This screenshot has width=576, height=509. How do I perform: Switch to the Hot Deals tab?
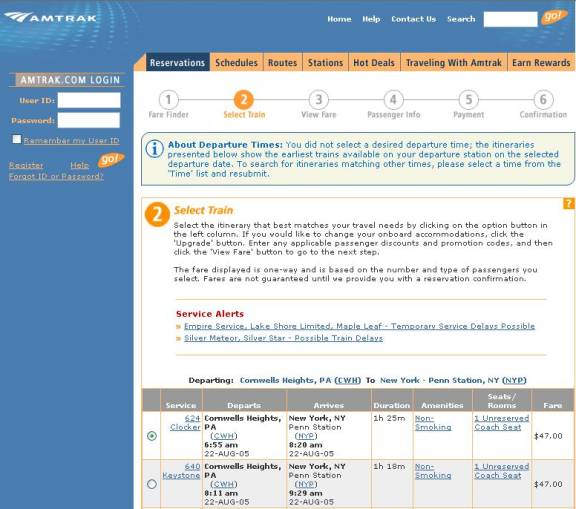pyautogui.click(x=374, y=62)
